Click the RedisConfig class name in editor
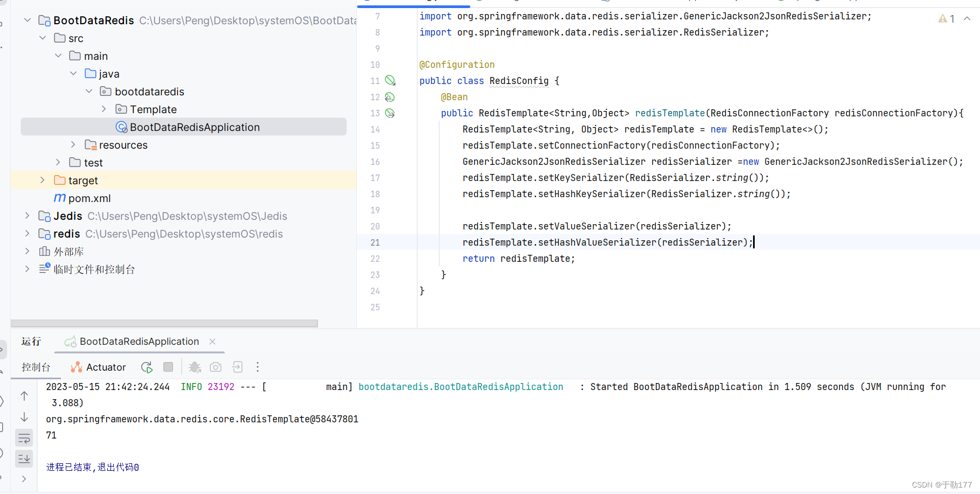 pos(519,81)
